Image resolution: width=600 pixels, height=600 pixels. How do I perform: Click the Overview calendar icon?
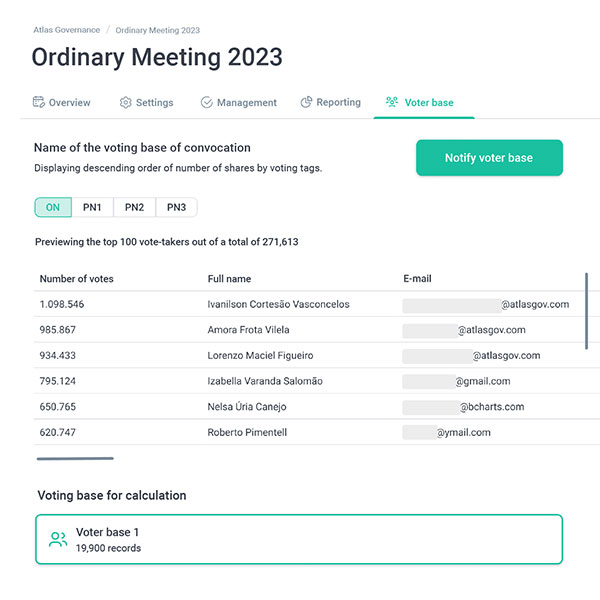39,102
